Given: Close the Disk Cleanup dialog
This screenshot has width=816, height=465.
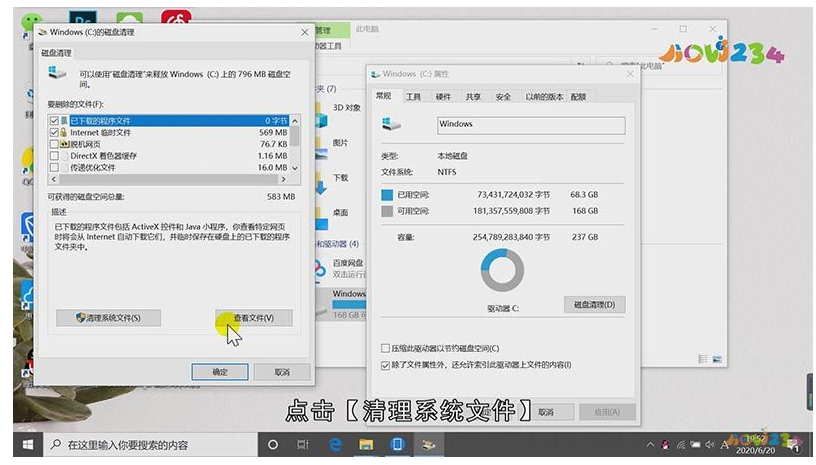Looking at the screenshot, I should 304,32.
